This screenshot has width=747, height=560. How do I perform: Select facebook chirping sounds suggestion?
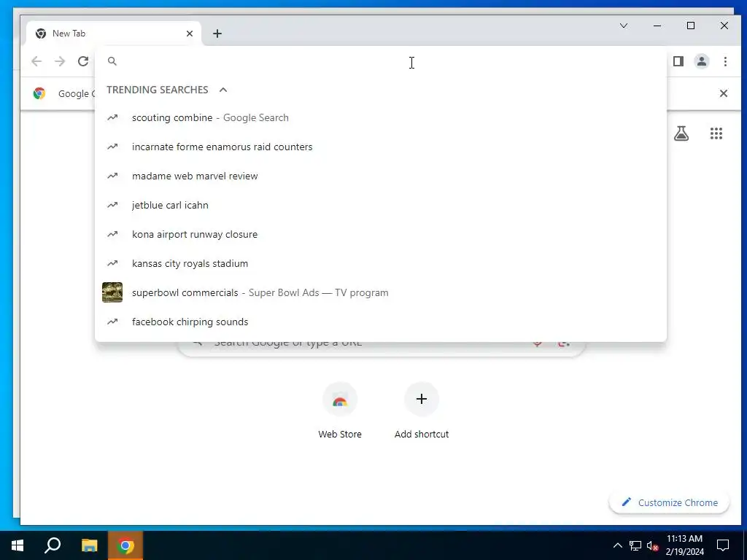[x=381, y=322]
